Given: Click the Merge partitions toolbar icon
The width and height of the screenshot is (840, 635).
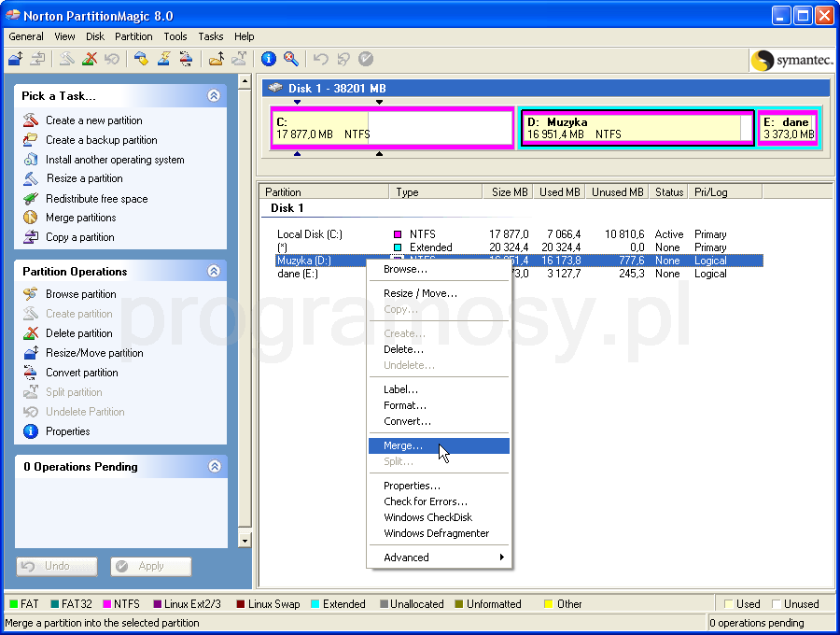Looking at the screenshot, I should [x=217, y=59].
